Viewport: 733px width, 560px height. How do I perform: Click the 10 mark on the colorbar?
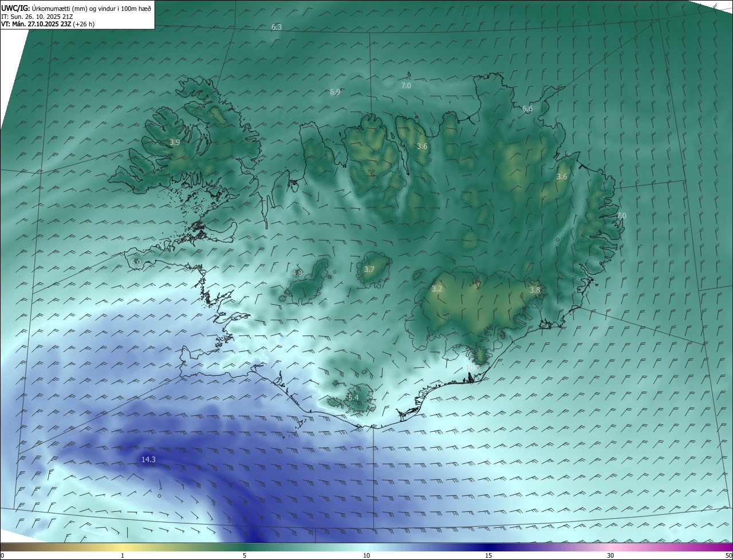pos(366,555)
